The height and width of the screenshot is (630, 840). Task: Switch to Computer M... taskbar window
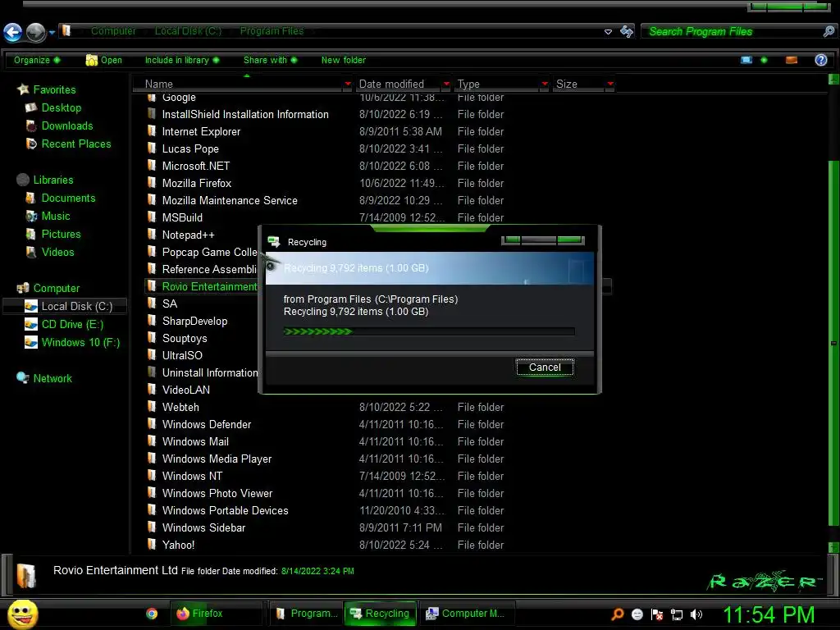(466, 614)
